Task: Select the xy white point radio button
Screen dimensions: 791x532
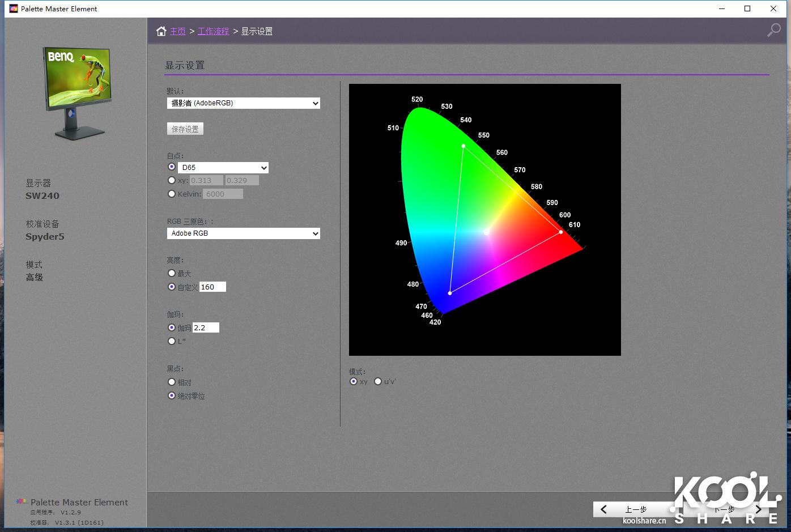Action: (172, 180)
